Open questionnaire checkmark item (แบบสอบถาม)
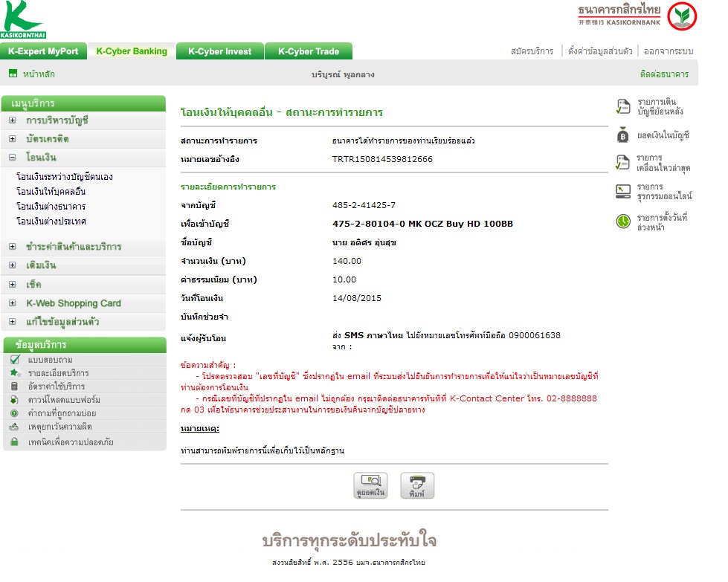This screenshot has width=728, height=582. [50, 360]
